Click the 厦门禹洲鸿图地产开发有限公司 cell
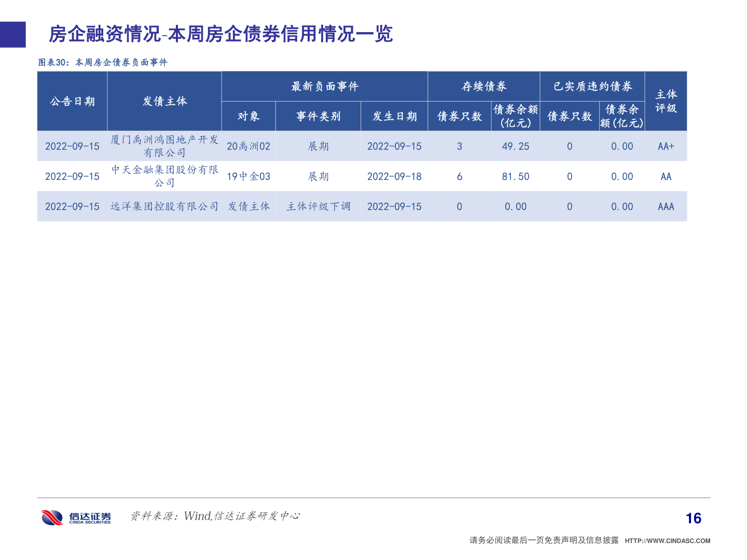The height and width of the screenshot is (560, 747). (x=165, y=146)
